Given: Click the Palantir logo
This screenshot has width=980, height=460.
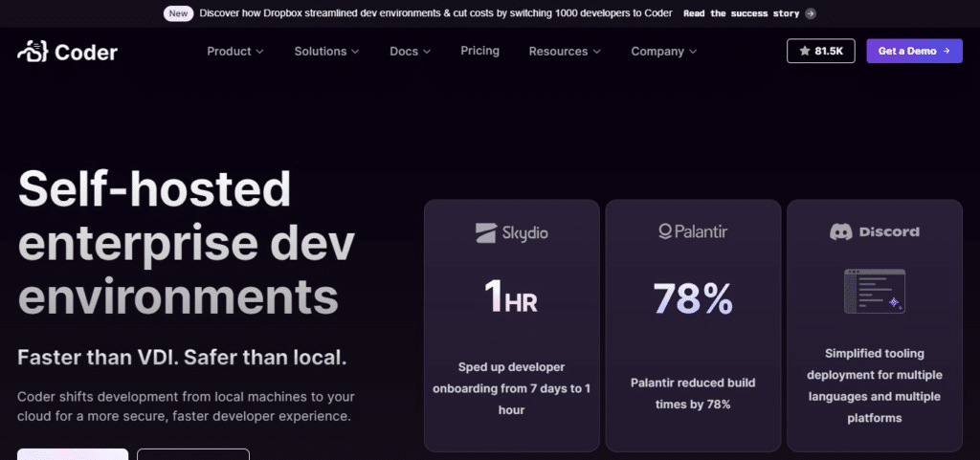Looking at the screenshot, I should (693, 231).
